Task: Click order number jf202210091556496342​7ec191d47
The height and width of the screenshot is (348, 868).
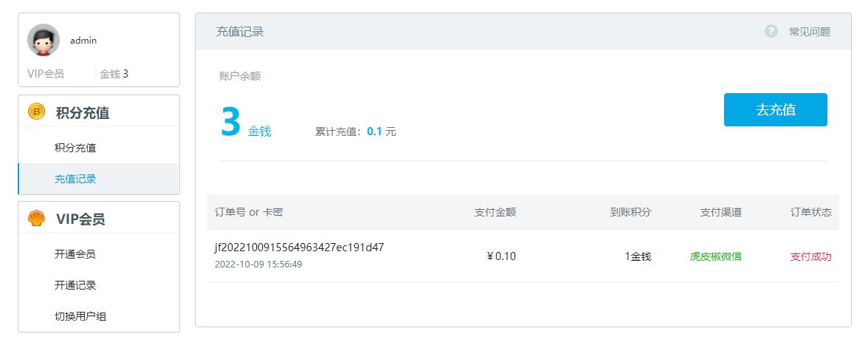Action: coord(300,247)
